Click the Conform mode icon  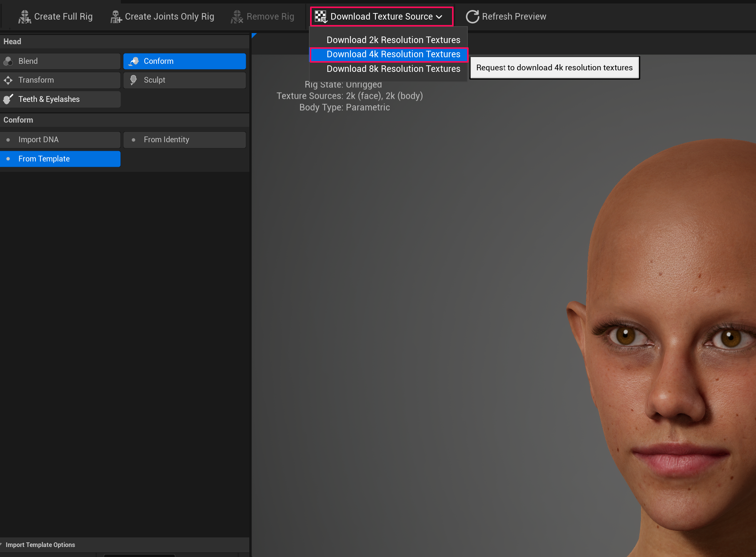pos(134,61)
